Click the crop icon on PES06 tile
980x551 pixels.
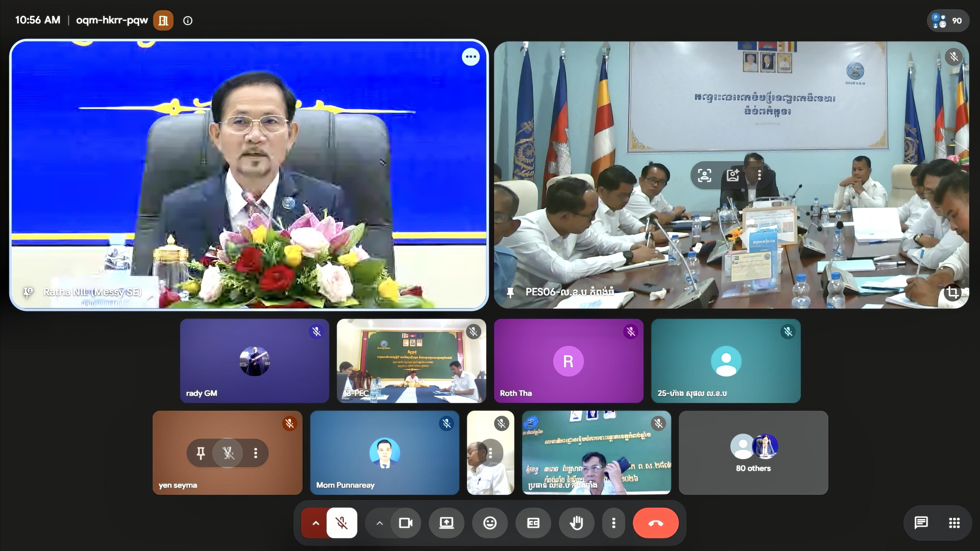point(952,292)
